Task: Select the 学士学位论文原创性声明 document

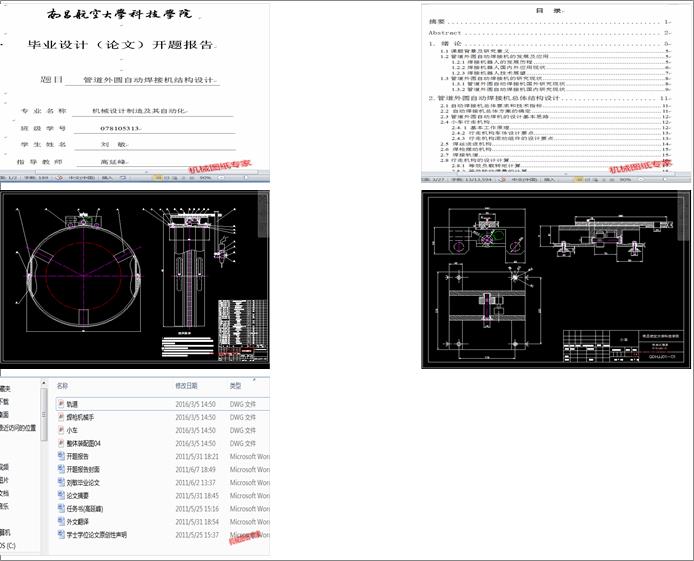Action: [x=97, y=535]
